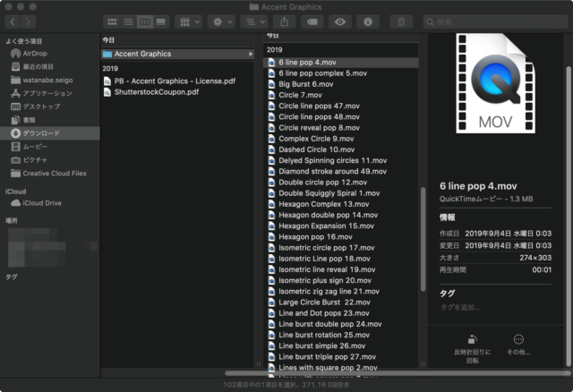
Task: Click the horizontal scrollbar at bottom
Action: point(398,373)
